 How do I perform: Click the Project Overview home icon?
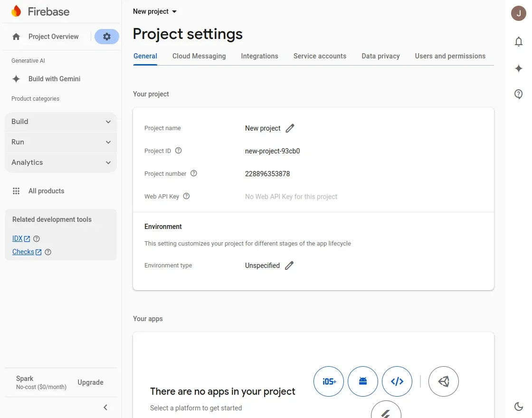16,37
